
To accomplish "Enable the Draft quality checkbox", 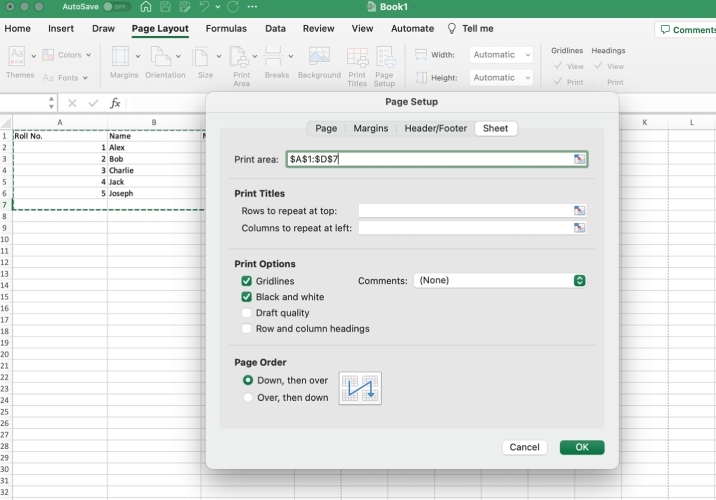I will click(247, 313).
